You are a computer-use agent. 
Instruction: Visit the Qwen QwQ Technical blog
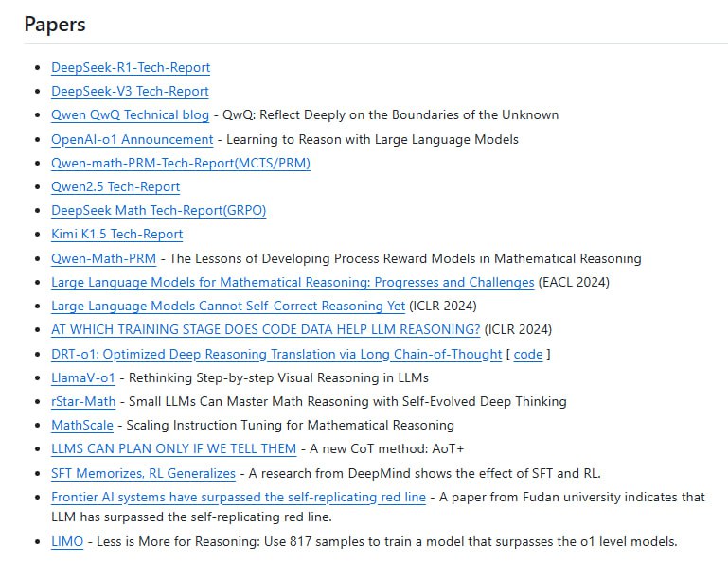[130, 115]
